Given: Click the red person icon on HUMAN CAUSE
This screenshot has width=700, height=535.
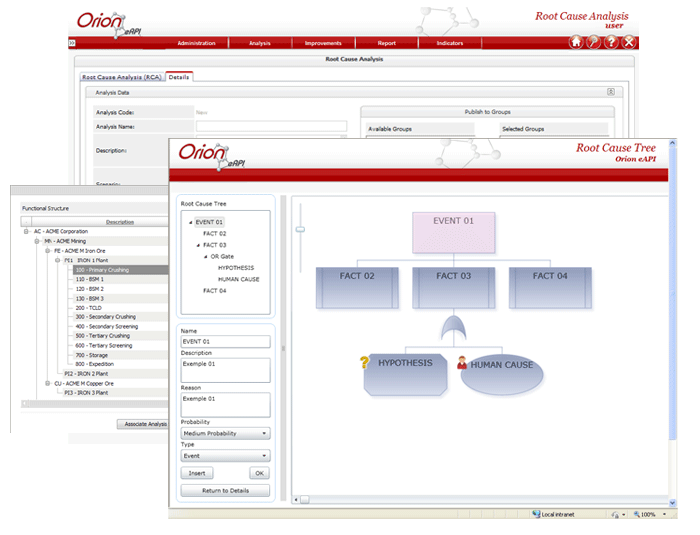Looking at the screenshot, I should pos(462,363).
